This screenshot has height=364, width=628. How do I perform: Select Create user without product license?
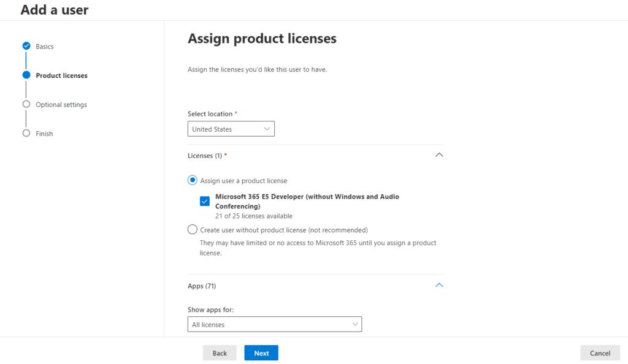(193, 230)
